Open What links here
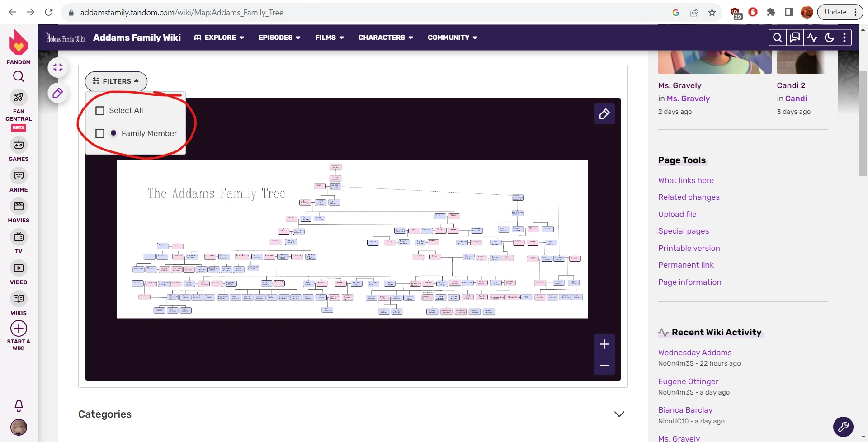The width and height of the screenshot is (868, 442). tap(686, 180)
